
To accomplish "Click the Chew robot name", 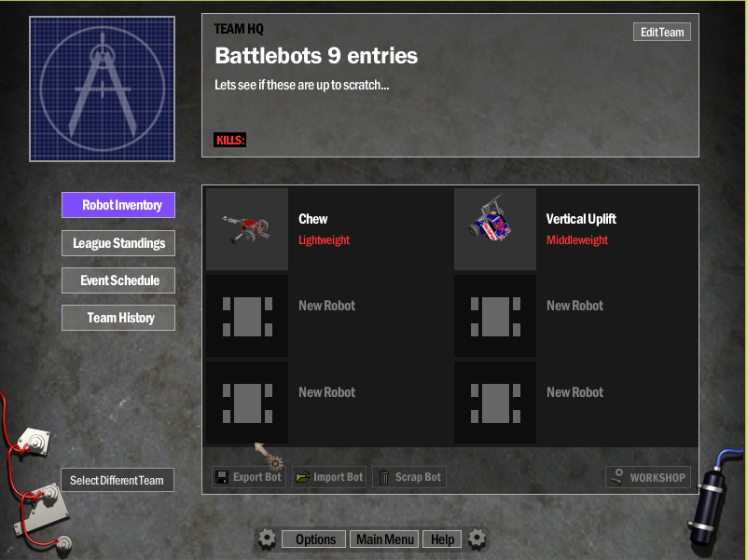I will tap(313, 219).
